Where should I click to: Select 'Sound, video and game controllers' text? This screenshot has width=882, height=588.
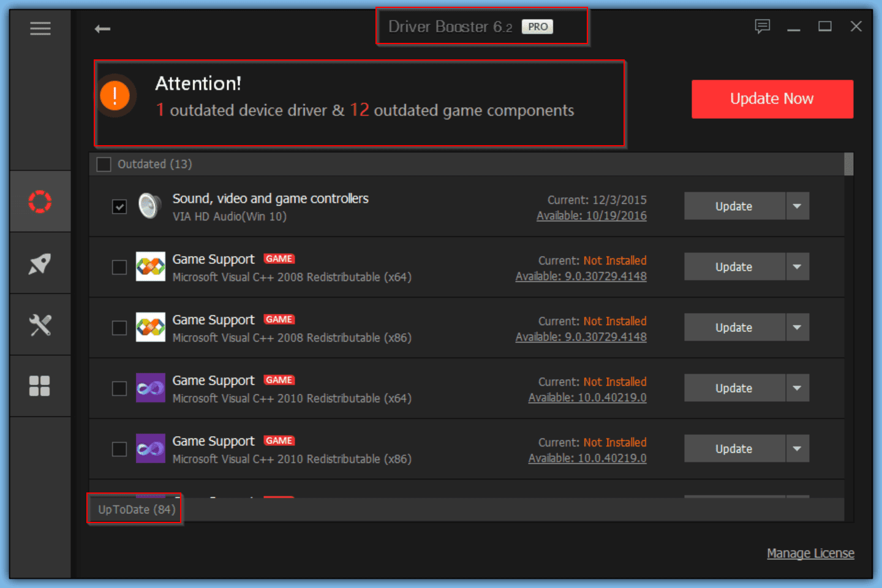pos(270,198)
